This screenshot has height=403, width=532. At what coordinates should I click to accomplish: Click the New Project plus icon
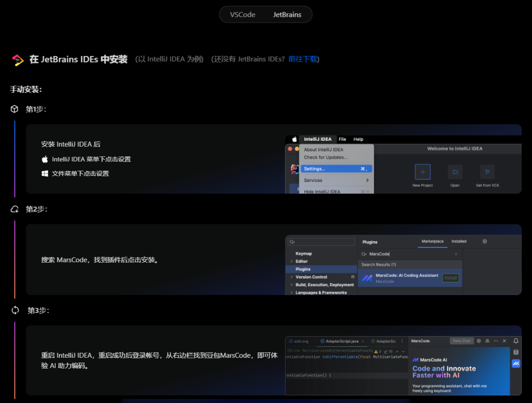tap(423, 172)
